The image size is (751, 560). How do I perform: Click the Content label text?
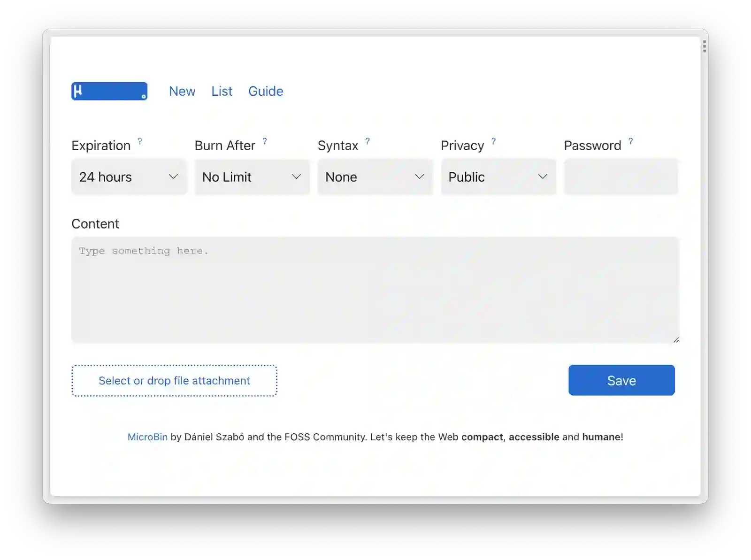pos(95,224)
